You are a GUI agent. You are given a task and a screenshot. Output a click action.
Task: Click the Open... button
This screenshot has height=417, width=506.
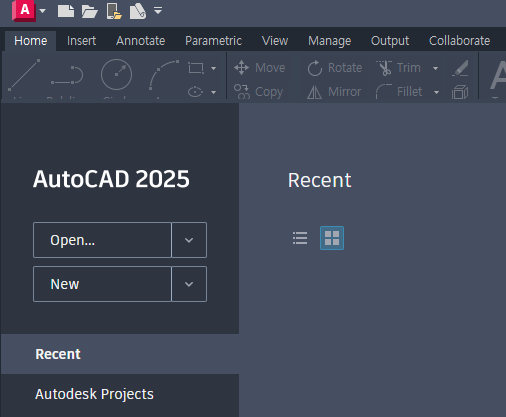(102, 240)
